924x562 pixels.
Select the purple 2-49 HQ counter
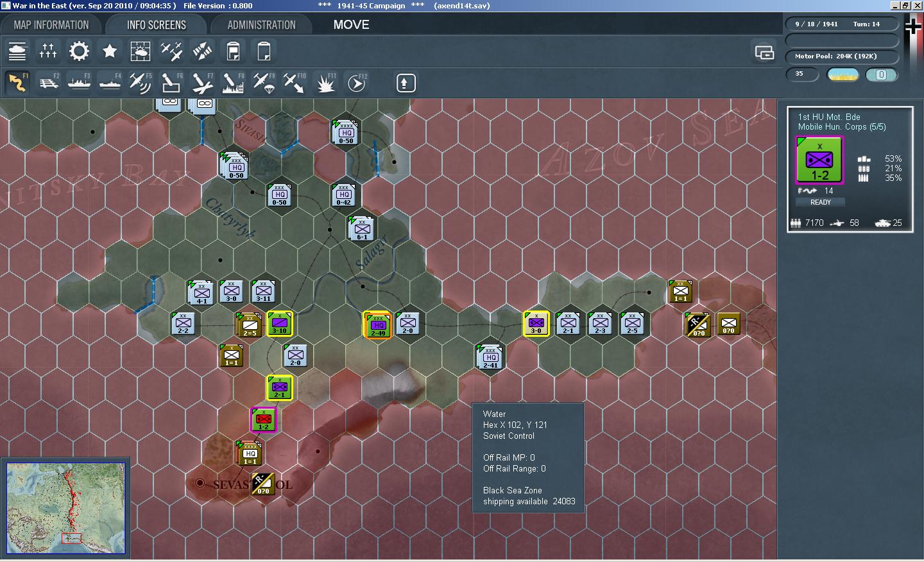tap(377, 325)
